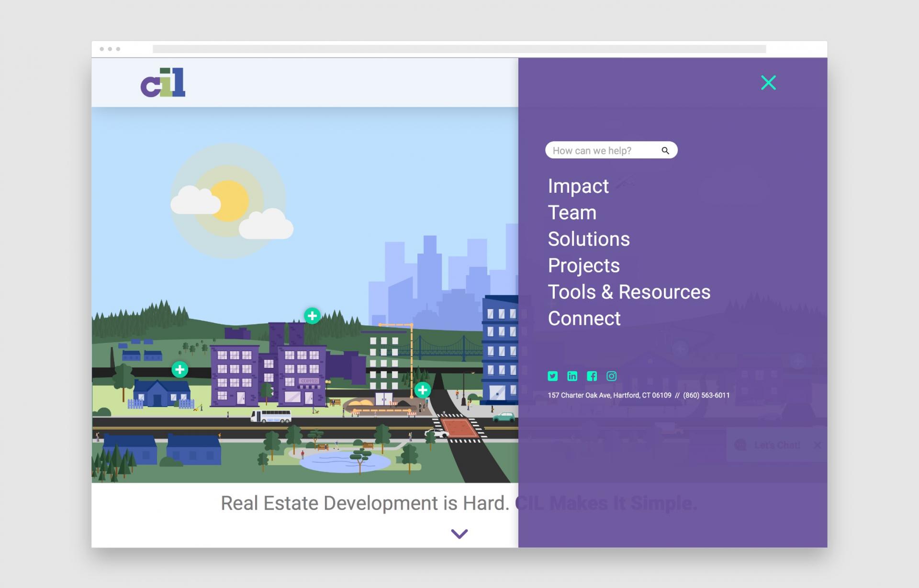Expand the down chevron below the headline

tap(460, 533)
